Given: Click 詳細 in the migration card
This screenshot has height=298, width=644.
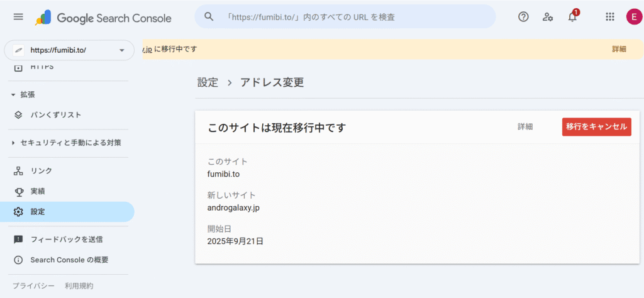Looking at the screenshot, I should [525, 127].
